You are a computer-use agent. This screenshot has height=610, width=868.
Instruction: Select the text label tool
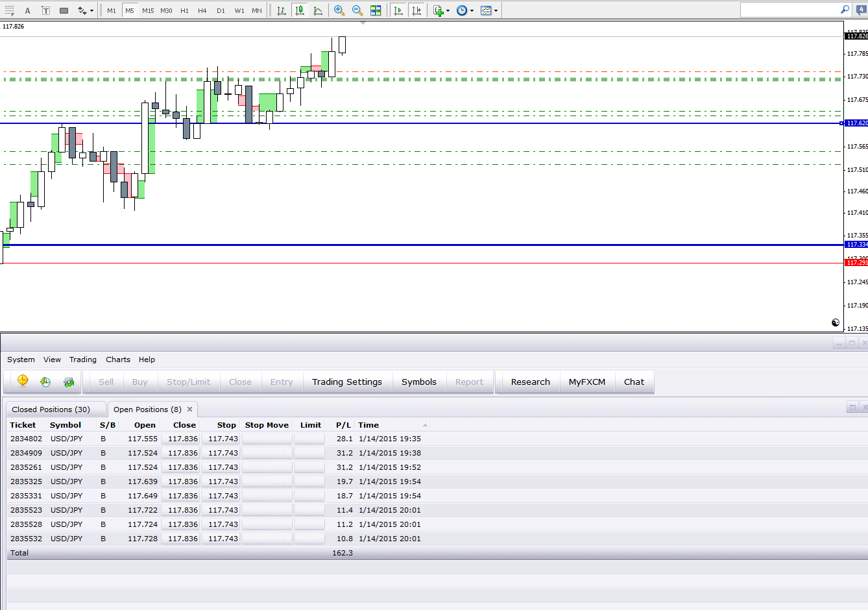click(x=45, y=10)
